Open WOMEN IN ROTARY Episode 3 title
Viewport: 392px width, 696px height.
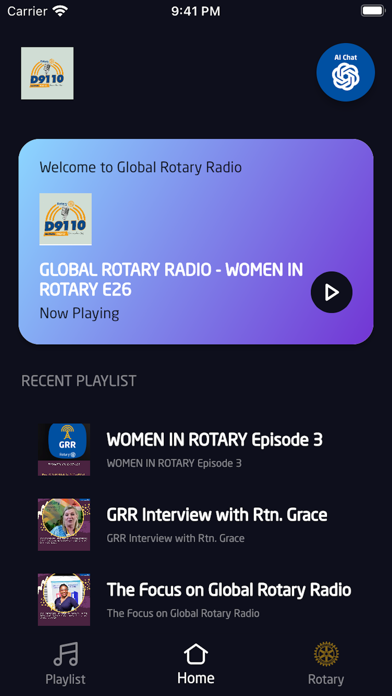pyautogui.click(x=214, y=440)
